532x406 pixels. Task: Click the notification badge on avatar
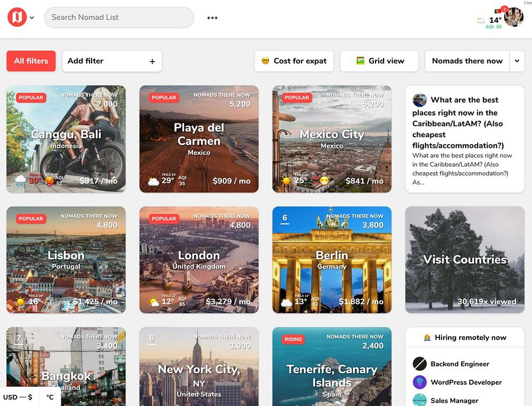(504, 9)
